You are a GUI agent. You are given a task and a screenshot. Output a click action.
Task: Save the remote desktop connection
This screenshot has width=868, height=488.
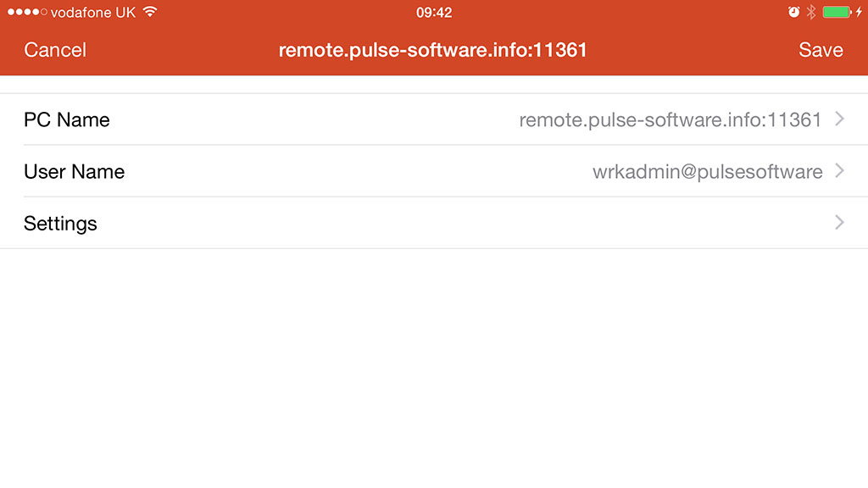[821, 50]
